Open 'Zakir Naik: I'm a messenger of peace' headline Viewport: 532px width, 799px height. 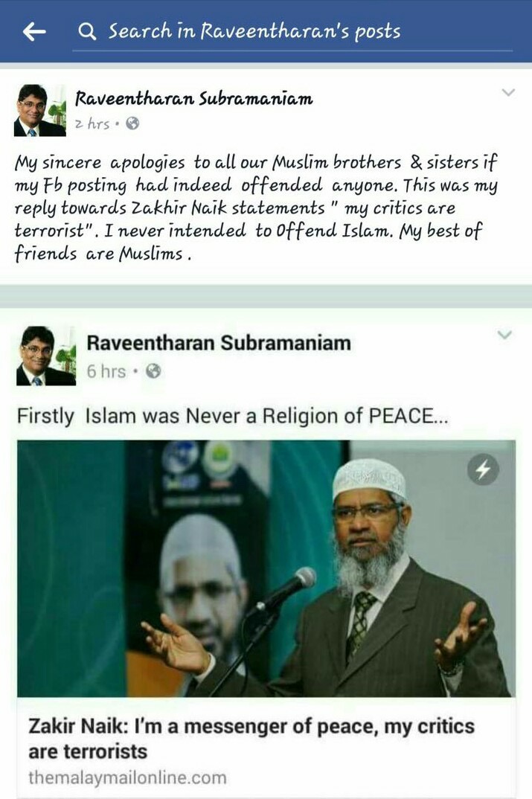pyautogui.click(x=251, y=738)
